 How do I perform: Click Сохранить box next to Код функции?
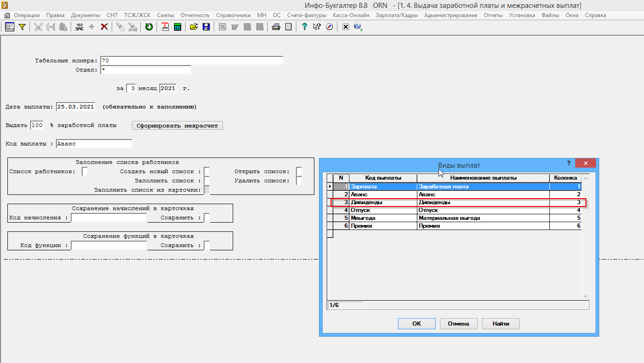coord(207,245)
